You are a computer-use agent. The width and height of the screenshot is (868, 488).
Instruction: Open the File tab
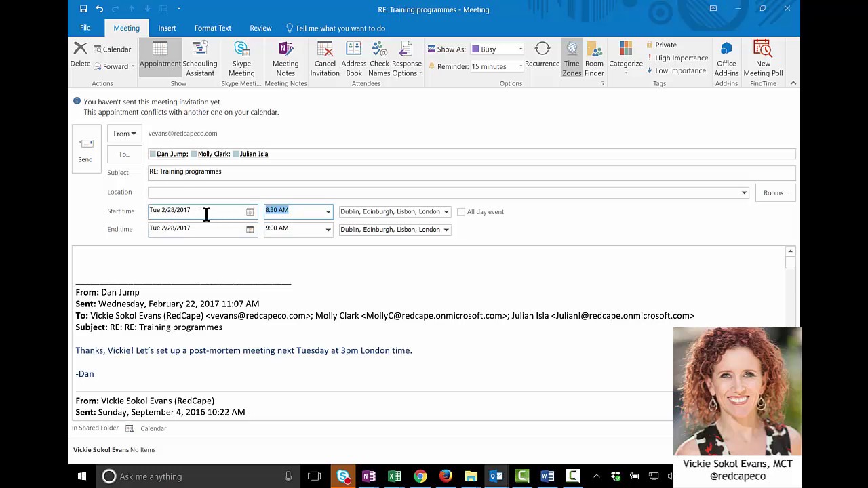[x=85, y=28]
